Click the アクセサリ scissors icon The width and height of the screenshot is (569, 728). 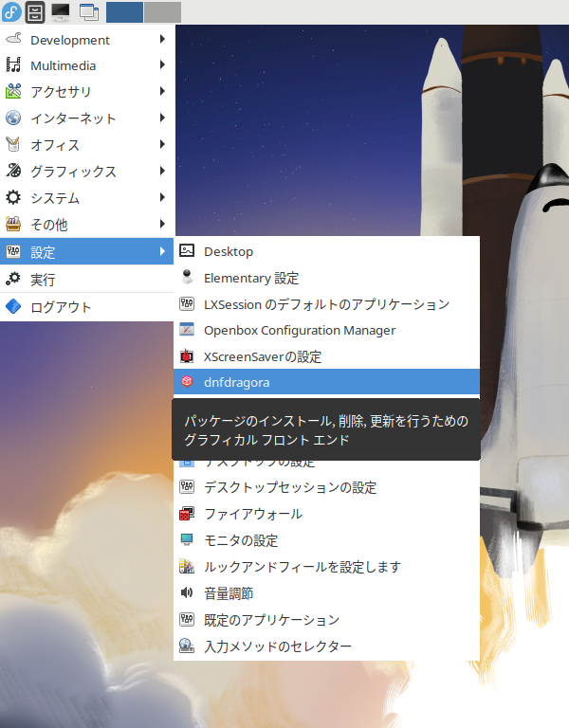(x=13, y=91)
